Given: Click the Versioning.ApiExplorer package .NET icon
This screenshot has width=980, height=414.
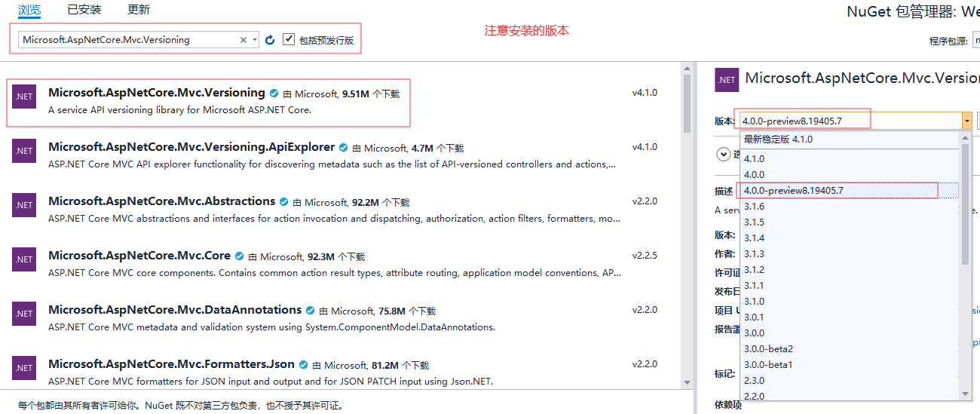Looking at the screenshot, I should (24, 151).
